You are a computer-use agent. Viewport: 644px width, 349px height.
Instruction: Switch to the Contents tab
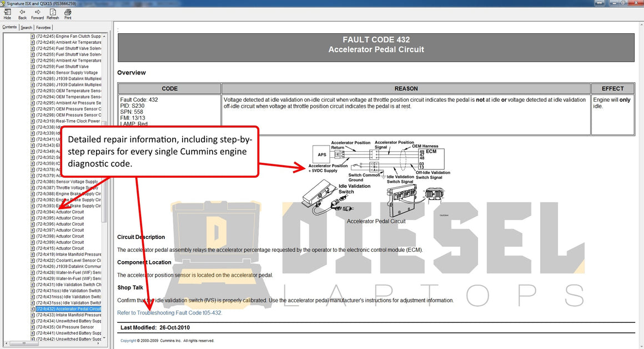coord(11,27)
